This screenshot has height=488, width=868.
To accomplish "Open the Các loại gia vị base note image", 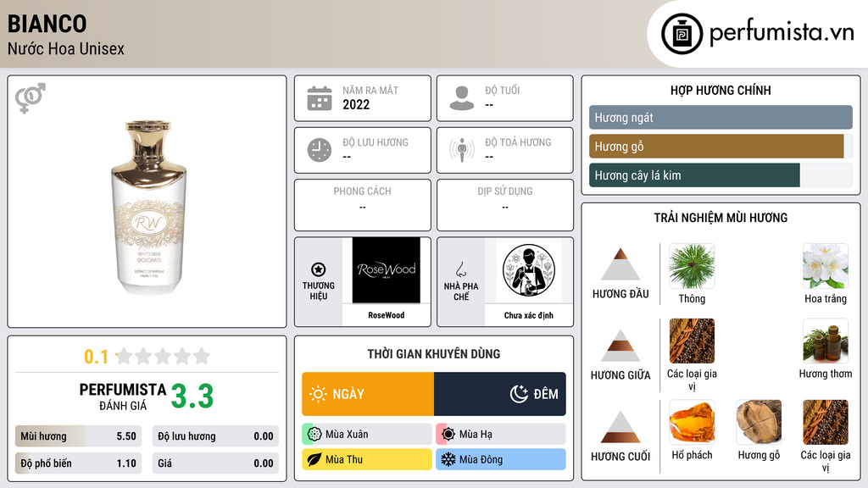I will click(x=826, y=422).
